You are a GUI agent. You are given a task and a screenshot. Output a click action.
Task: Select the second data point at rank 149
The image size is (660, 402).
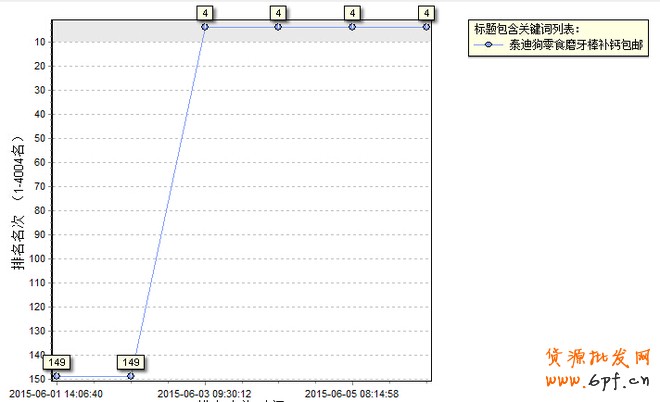click(x=130, y=376)
